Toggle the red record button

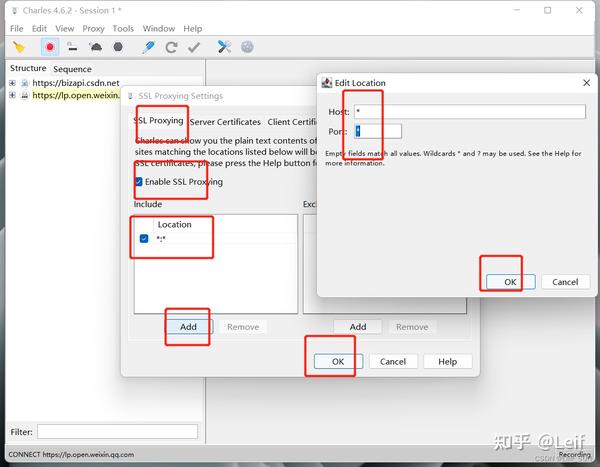coord(50,47)
